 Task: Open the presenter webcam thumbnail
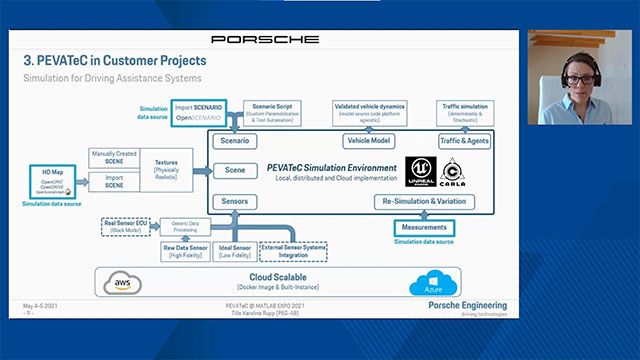click(580, 77)
